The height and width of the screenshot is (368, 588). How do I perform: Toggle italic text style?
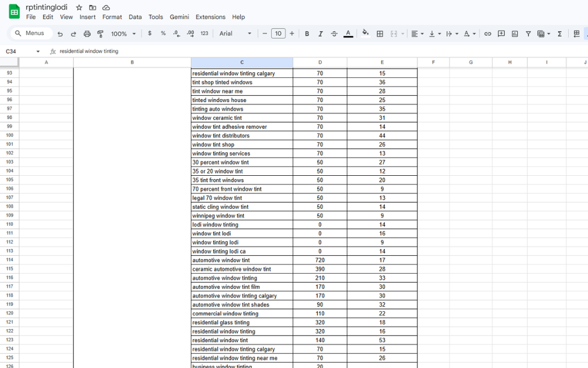click(321, 34)
